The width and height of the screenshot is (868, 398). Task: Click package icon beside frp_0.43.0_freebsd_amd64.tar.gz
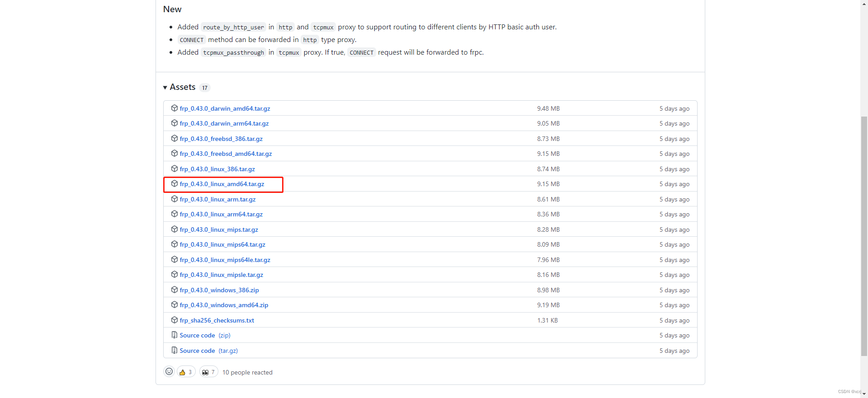(x=175, y=153)
